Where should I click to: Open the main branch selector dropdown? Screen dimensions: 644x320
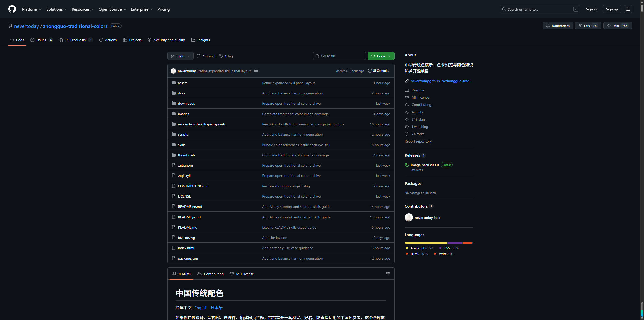[x=180, y=56]
